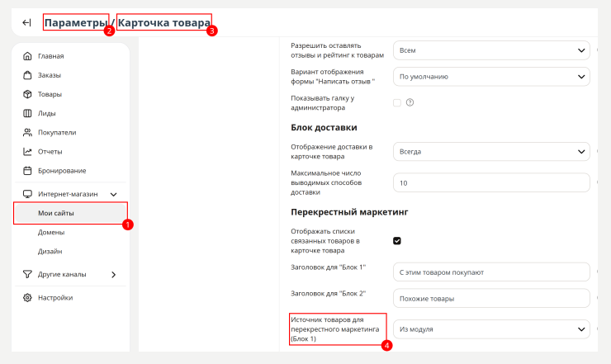
Task: Click the Другие каналы funnel icon
Action: (x=27, y=274)
